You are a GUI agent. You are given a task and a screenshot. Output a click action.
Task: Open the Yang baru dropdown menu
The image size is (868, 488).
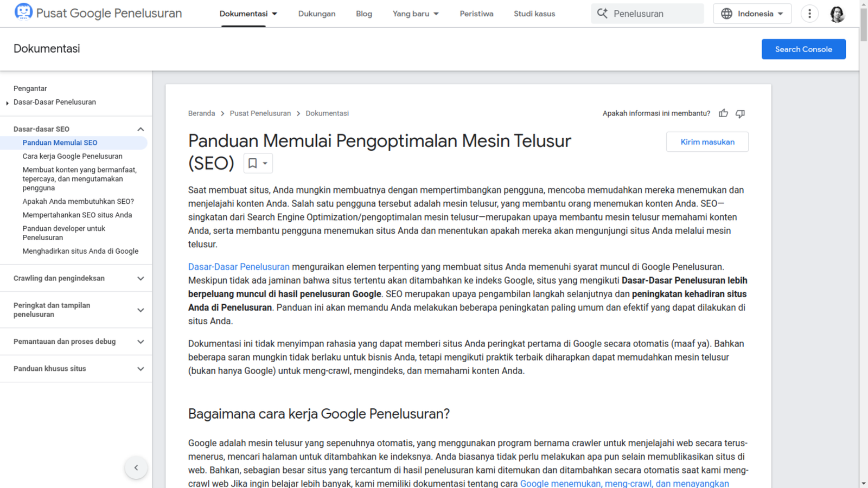[x=416, y=14]
